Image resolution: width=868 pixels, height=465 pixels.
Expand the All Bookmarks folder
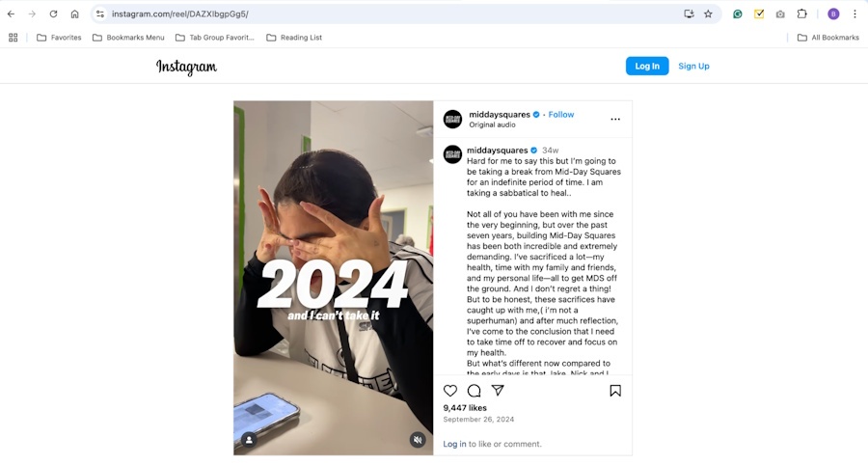(x=828, y=38)
